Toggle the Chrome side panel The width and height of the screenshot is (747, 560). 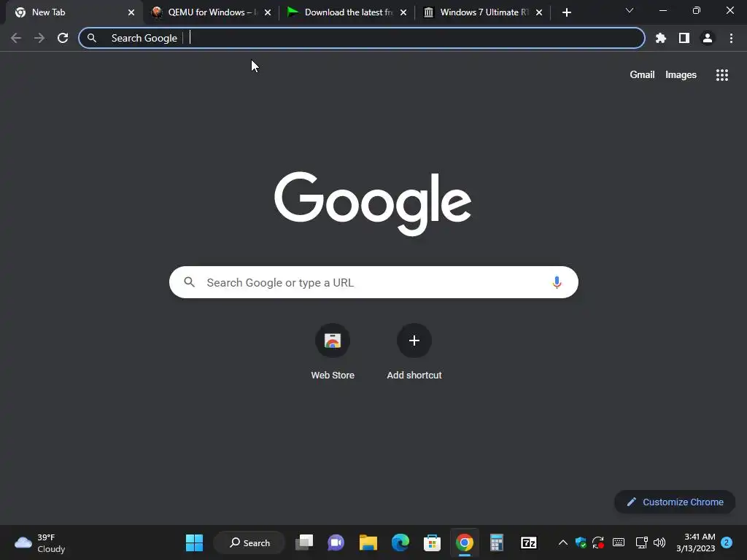tap(684, 38)
